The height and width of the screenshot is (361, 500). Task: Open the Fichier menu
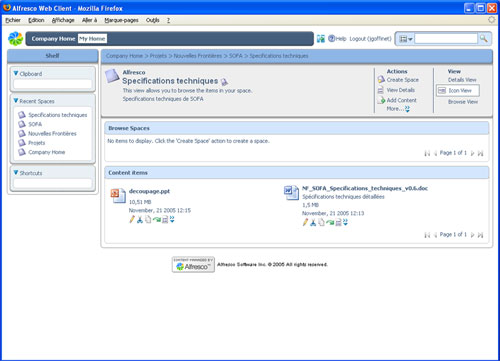point(13,20)
